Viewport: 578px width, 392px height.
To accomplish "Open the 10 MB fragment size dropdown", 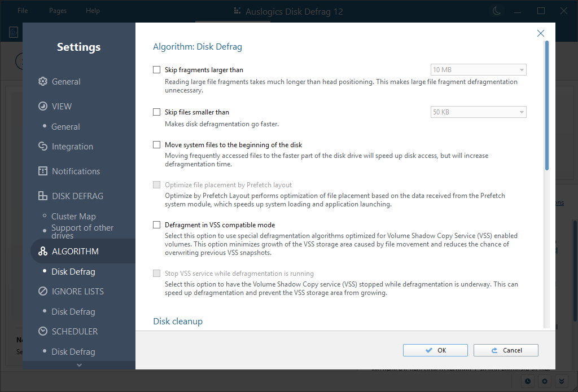I will (478, 69).
